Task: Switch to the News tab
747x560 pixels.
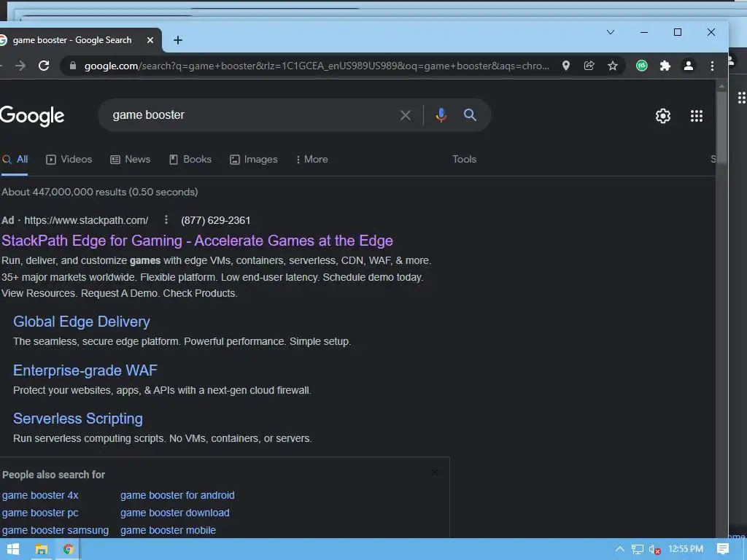Action: point(131,160)
